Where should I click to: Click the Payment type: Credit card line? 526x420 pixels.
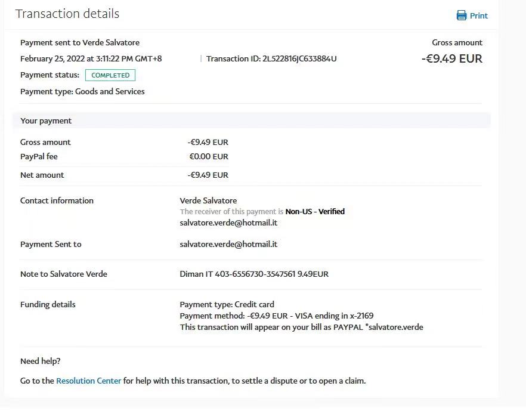pyautogui.click(x=227, y=304)
